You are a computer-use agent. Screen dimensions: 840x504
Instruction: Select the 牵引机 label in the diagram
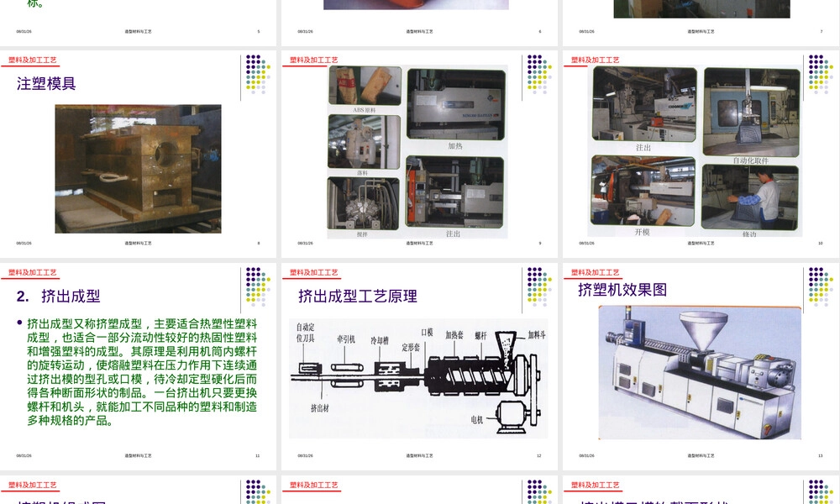tap(346, 339)
